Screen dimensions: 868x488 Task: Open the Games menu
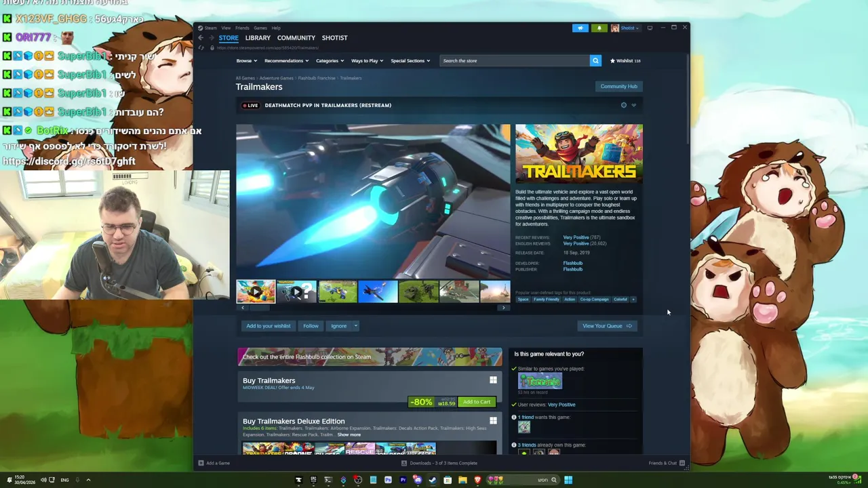coord(260,28)
